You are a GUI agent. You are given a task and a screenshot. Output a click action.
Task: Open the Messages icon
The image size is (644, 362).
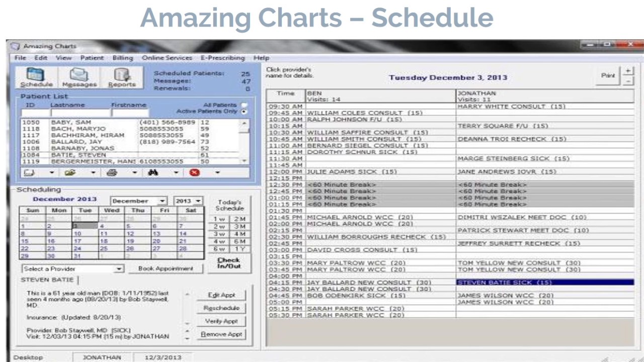click(78, 77)
